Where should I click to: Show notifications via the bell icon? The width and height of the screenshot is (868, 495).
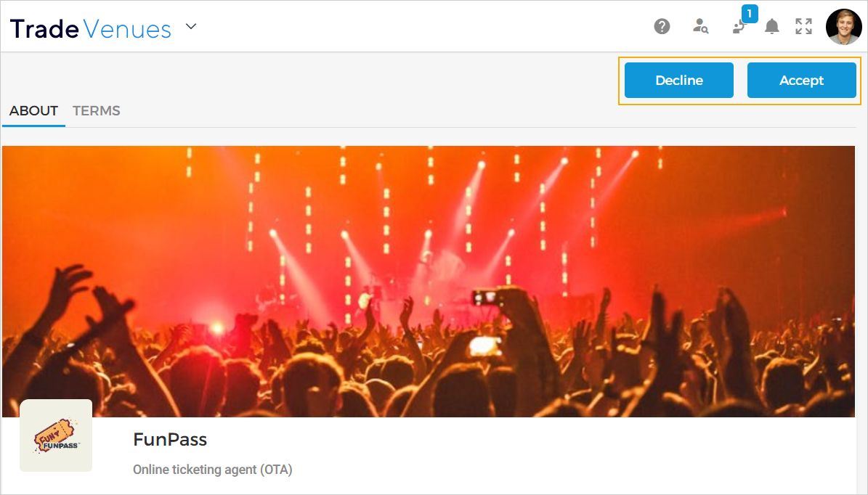(x=772, y=27)
